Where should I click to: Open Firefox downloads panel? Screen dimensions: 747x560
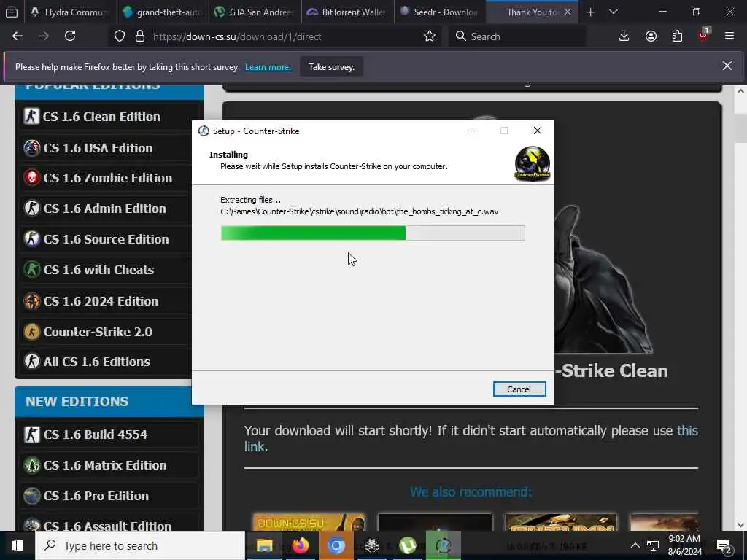624,36
